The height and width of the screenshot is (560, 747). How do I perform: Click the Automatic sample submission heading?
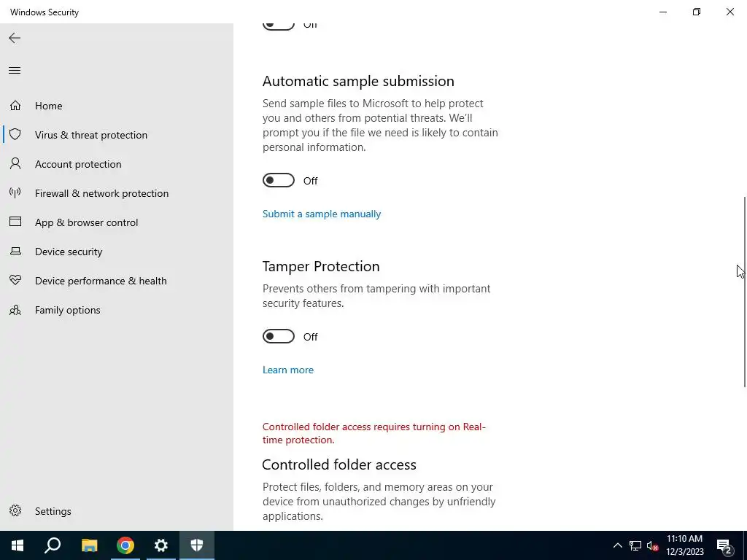358,81
